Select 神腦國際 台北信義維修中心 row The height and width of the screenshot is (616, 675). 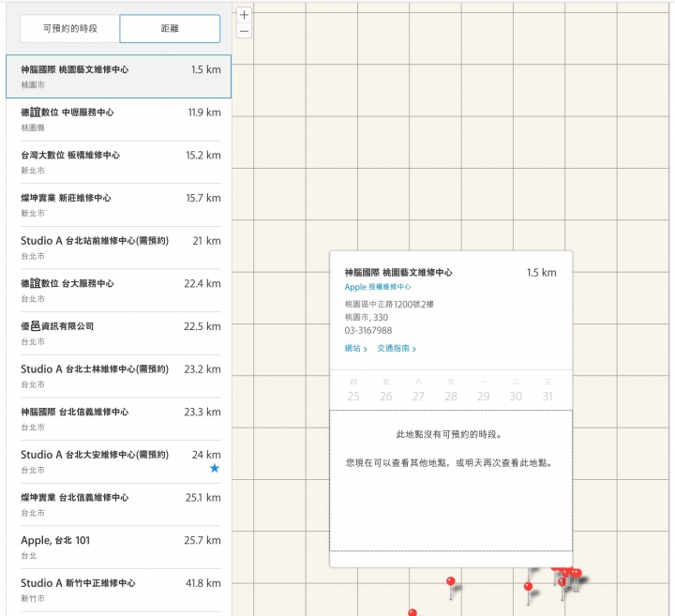121,419
